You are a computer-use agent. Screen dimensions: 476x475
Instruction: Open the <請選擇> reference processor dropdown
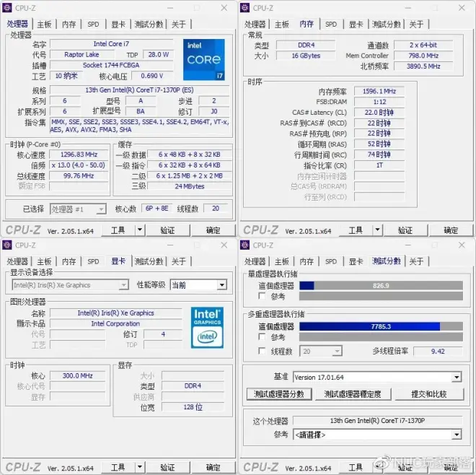pyautogui.click(x=456, y=435)
